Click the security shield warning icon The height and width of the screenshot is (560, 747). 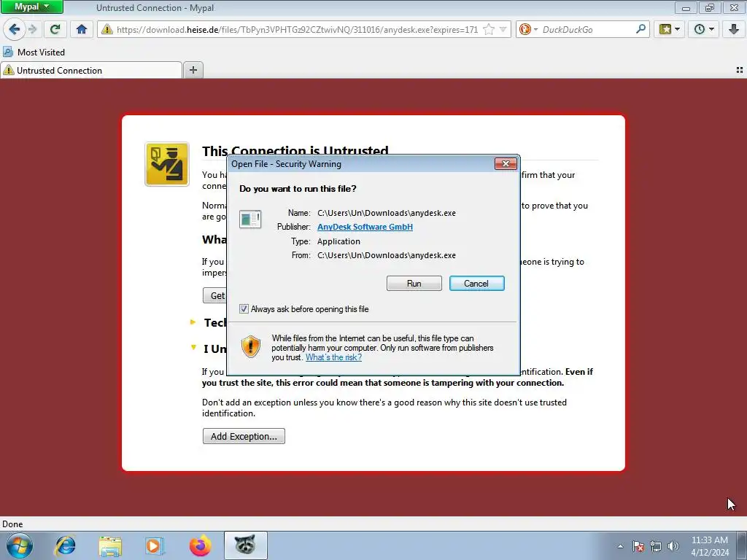click(251, 346)
